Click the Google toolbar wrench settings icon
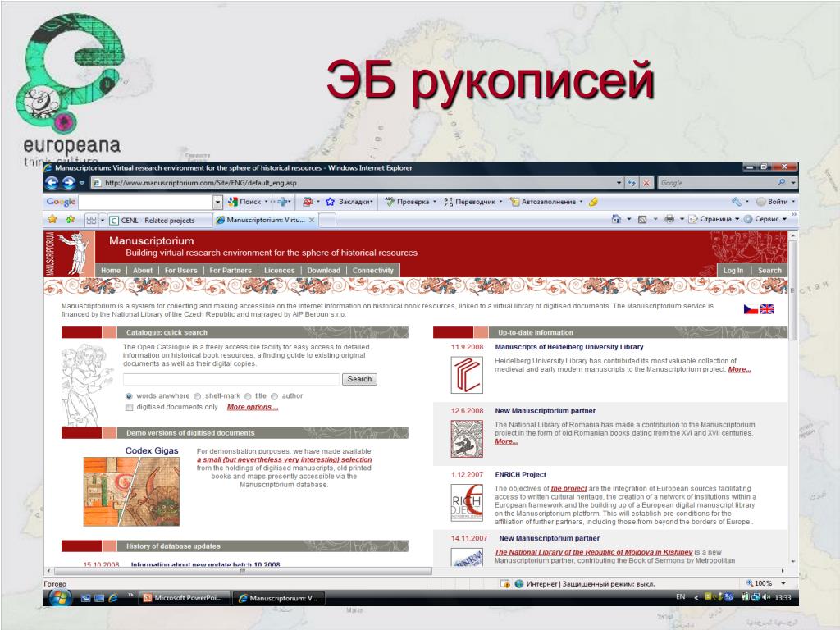Screen dimensions: 840x630 click(x=737, y=202)
